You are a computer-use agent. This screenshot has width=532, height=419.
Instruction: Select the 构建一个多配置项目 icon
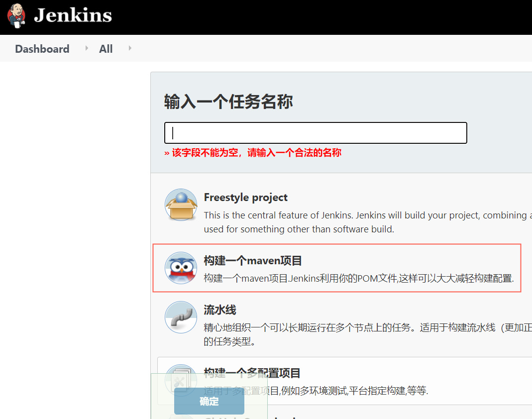181,380
